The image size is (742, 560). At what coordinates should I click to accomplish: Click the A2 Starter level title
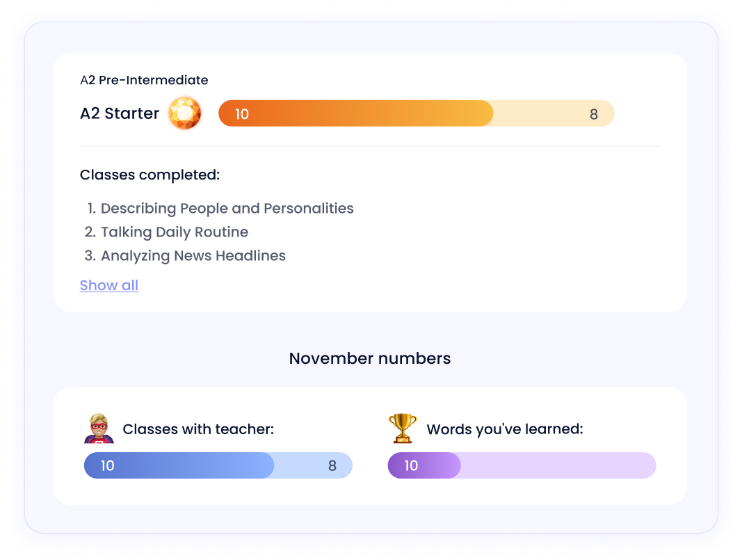tap(120, 113)
